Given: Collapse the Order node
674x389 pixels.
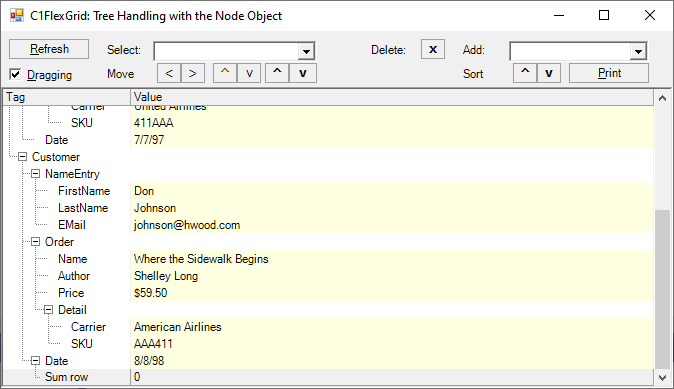Looking at the screenshot, I should pos(36,242).
